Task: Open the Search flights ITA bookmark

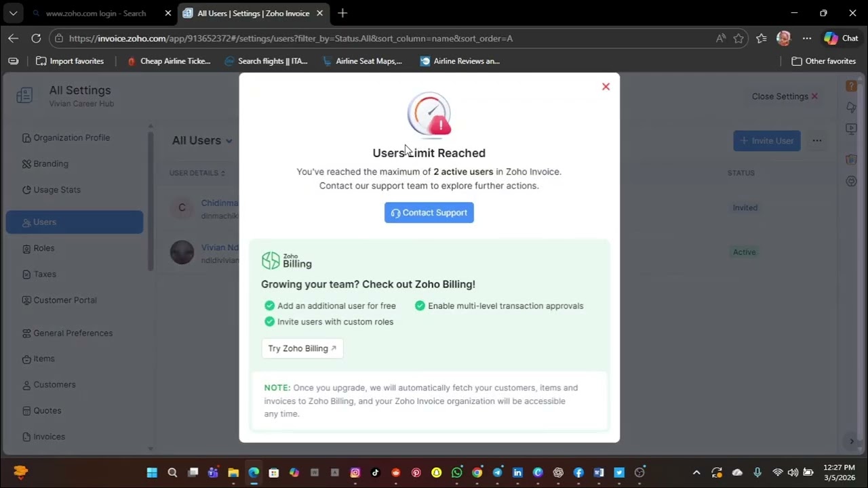Action: (267, 61)
